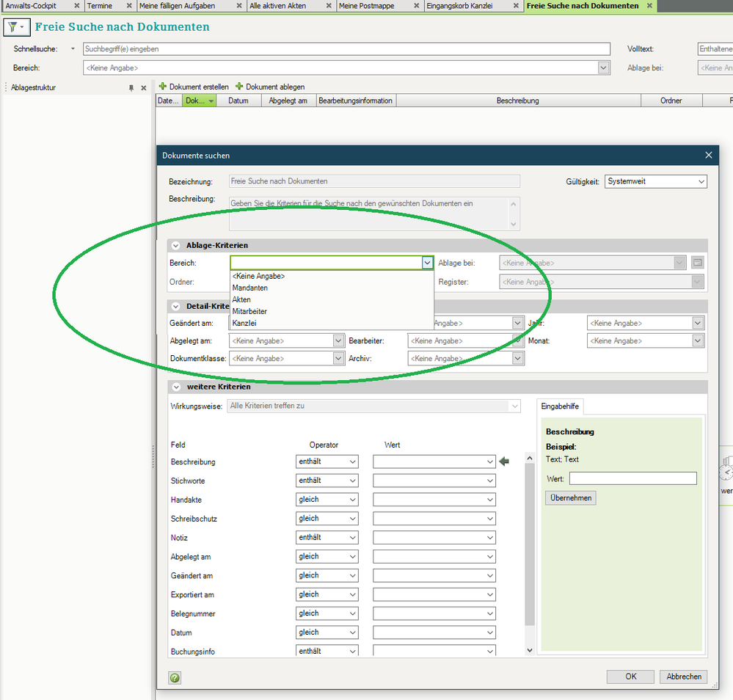Close the Dokumente suchen dialog
This screenshot has height=700, width=733.
click(x=709, y=156)
